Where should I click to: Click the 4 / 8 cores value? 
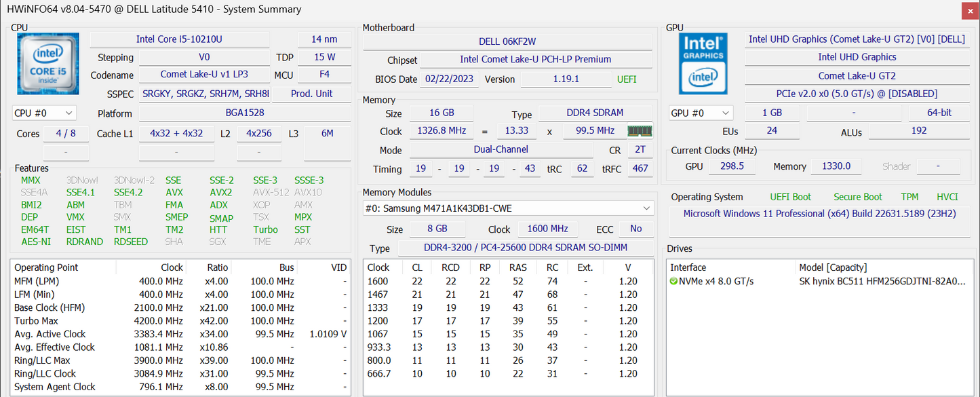[x=66, y=133]
